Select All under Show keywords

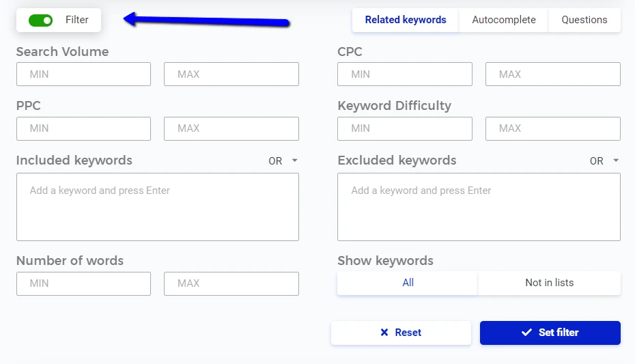408,283
